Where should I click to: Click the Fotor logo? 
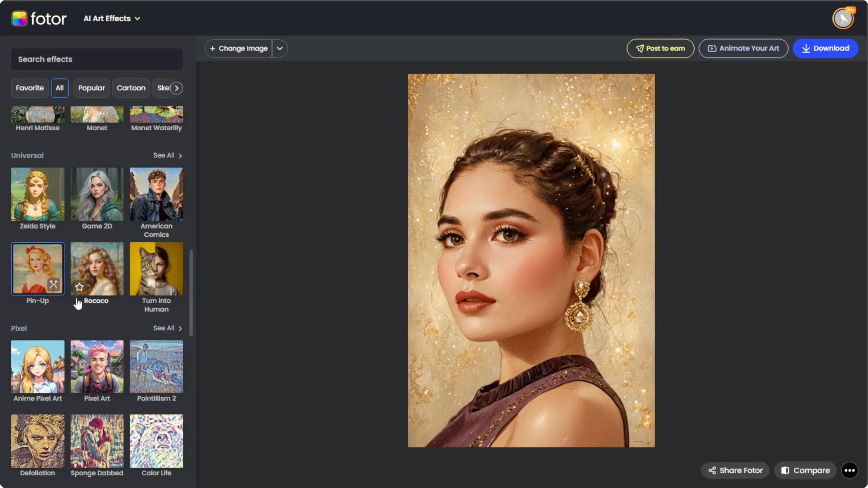(x=39, y=19)
